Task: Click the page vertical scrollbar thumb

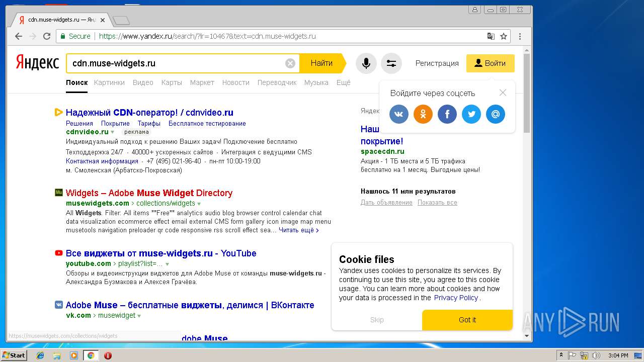Action: pos(527,93)
